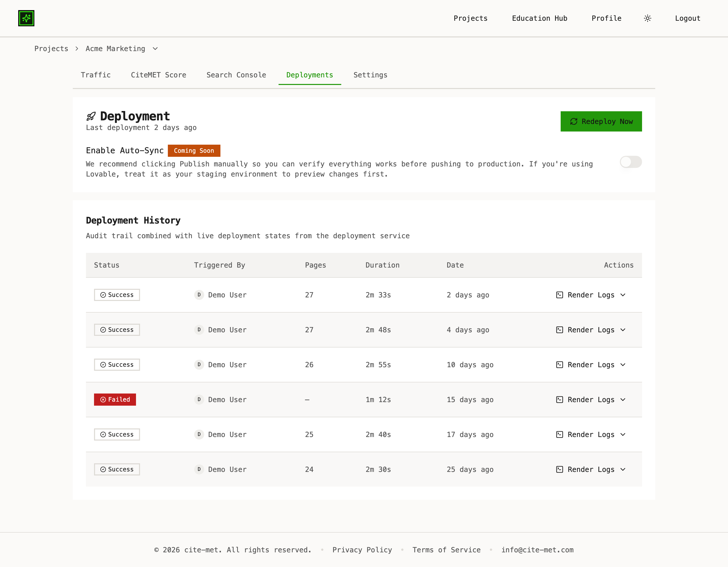Expand Render Logs for failed 15 days ago deployment
Viewport: 728px width, 567px height.
591,400
